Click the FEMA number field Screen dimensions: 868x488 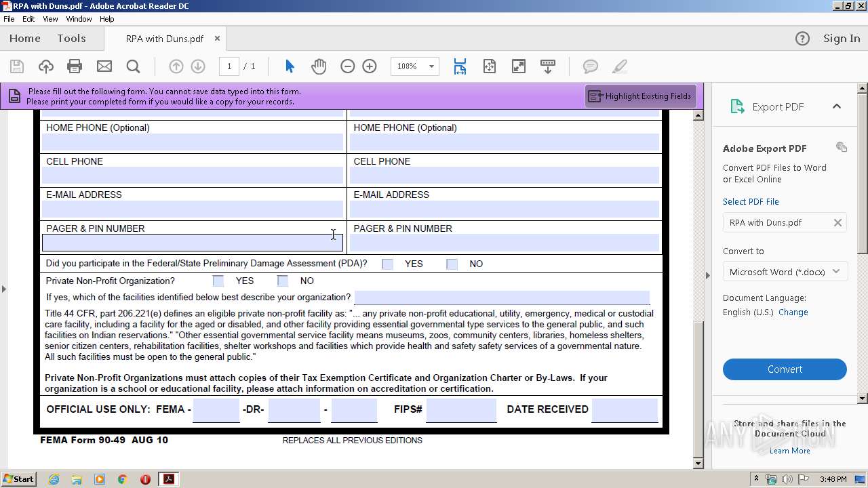[216, 410]
